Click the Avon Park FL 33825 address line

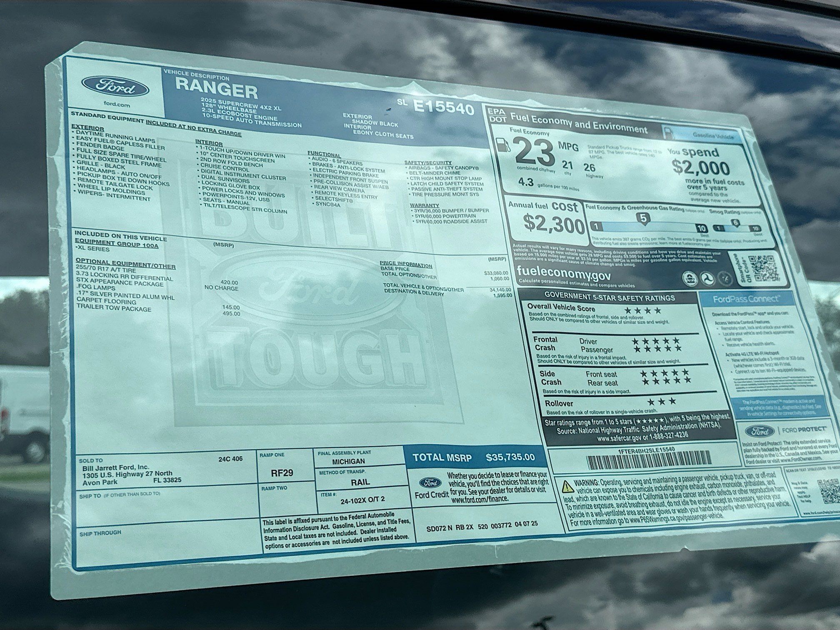tap(132, 482)
